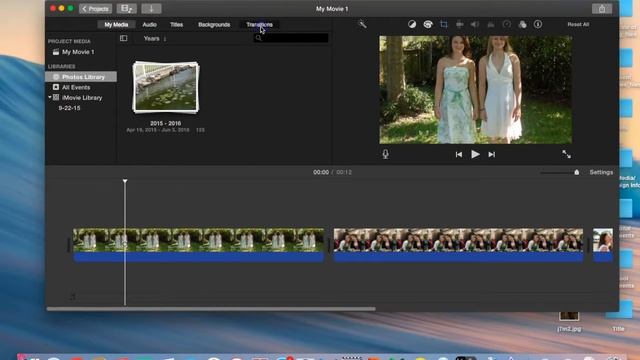Image resolution: width=640 pixels, height=360 pixels.
Task: Select the 2015 - 2016 photo stack thumbnail
Action: (166, 87)
